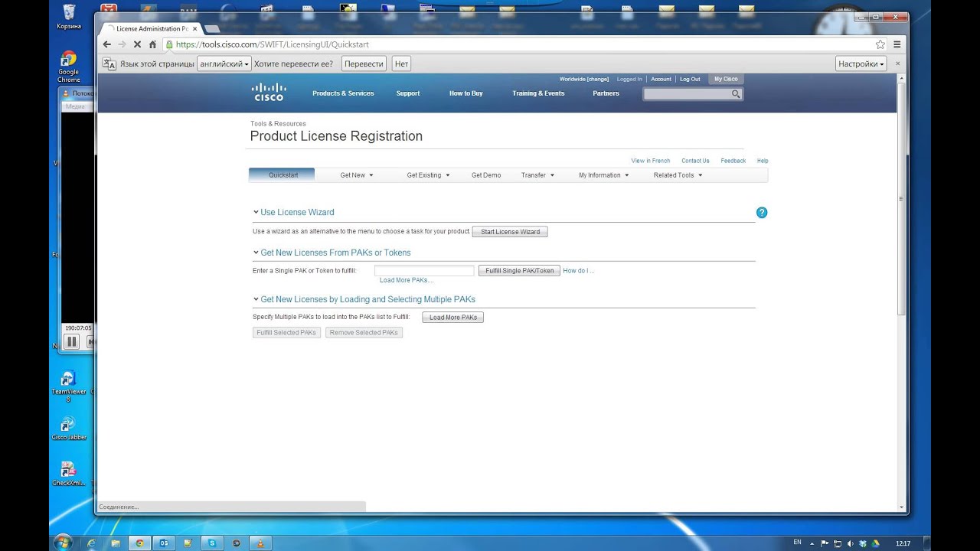The image size is (980, 551).
Task: Open the My Cisco button
Action: click(726, 79)
